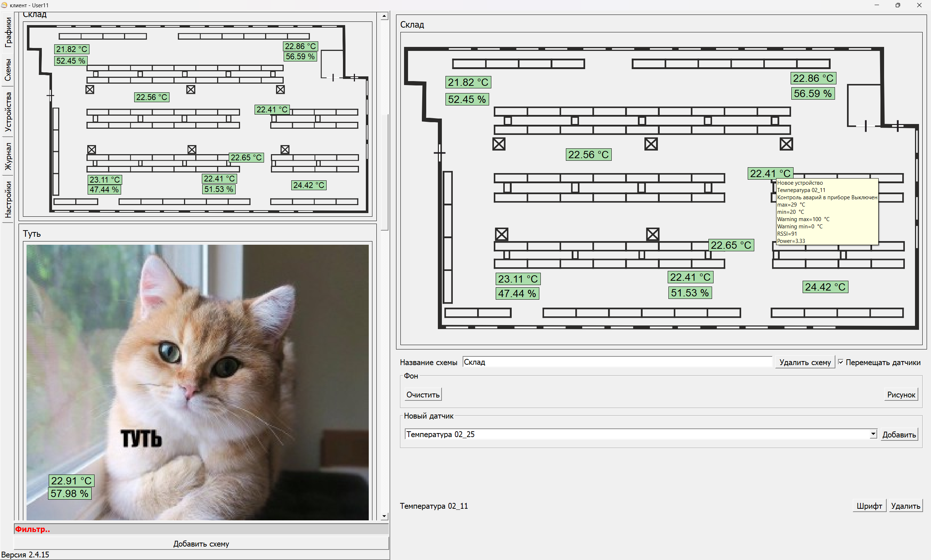
Task: Switch to the Схемы tab
Action: pos(8,70)
